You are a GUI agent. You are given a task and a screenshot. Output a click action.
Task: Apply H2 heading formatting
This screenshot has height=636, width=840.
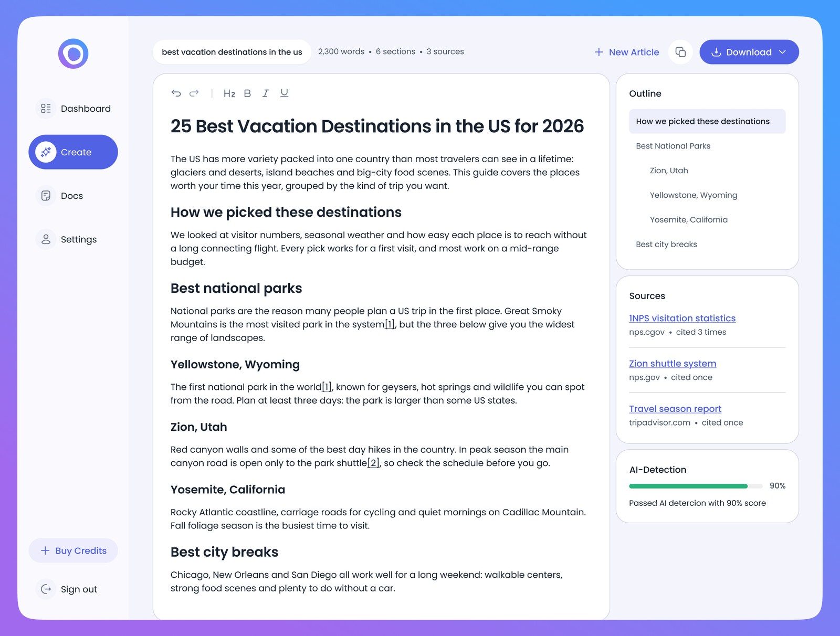(229, 93)
